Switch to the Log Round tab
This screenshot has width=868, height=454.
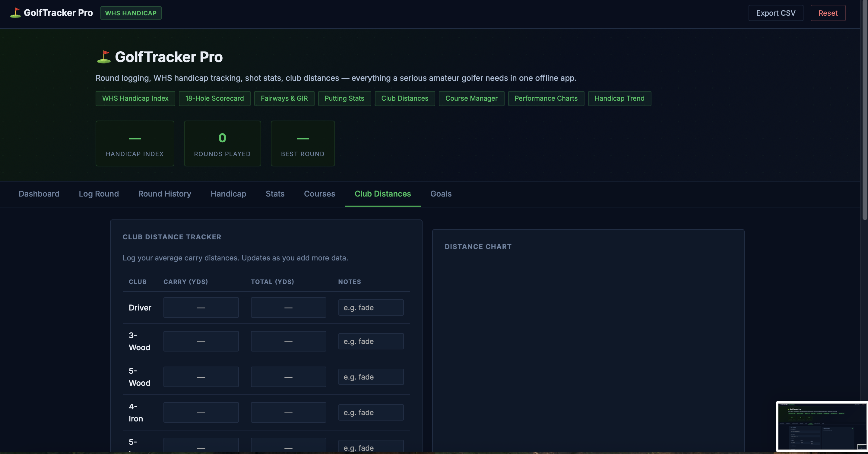pos(99,194)
